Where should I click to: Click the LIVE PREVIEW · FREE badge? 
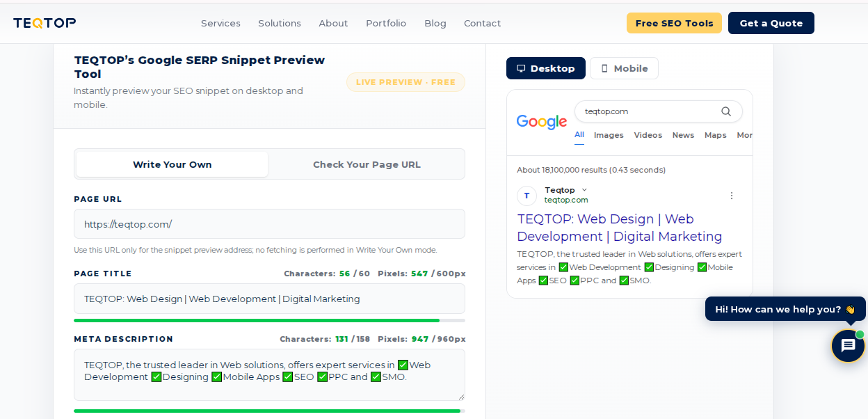pos(405,82)
